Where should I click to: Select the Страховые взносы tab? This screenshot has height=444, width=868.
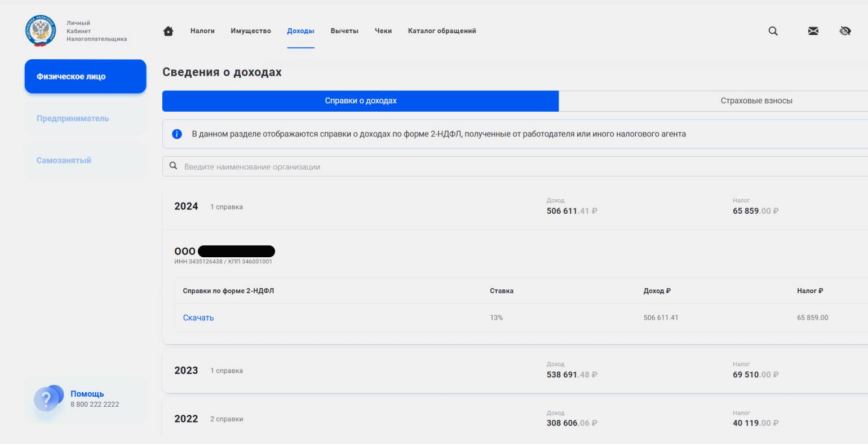[x=756, y=101]
